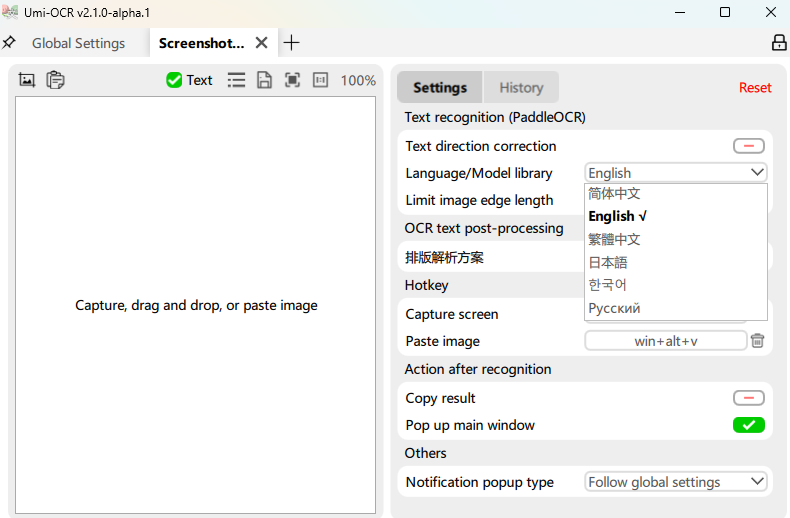Disable Pop up main window toggle
The width and height of the screenshot is (790, 518).
point(748,425)
